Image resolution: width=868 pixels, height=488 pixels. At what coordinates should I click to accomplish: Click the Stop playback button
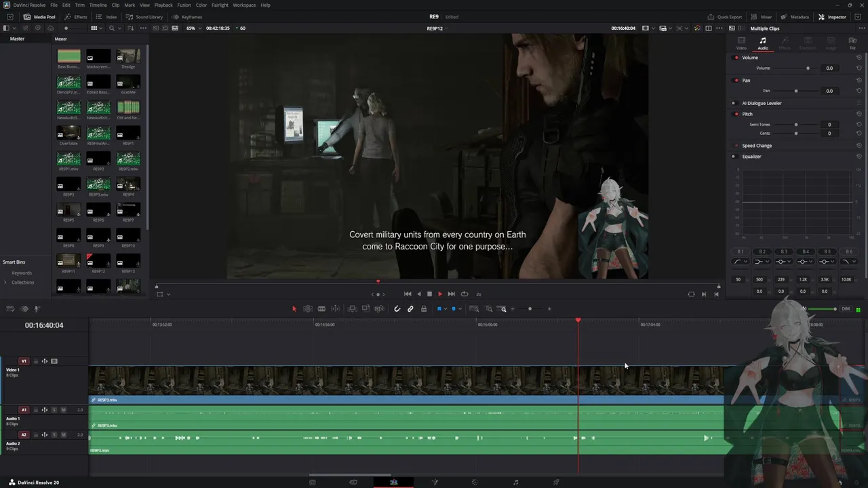429,294
